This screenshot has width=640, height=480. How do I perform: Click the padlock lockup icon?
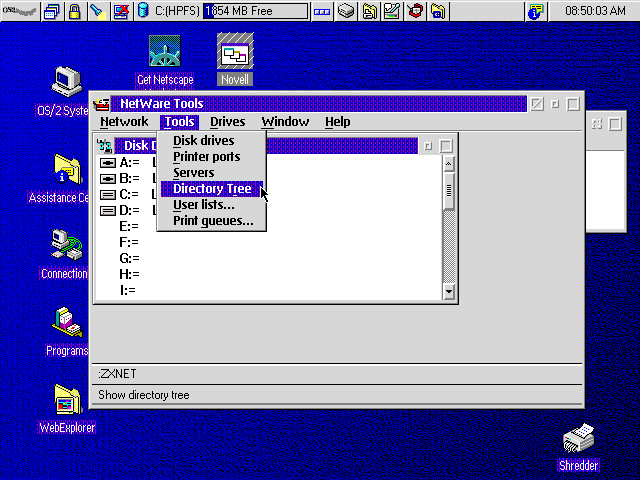[74, 11]
